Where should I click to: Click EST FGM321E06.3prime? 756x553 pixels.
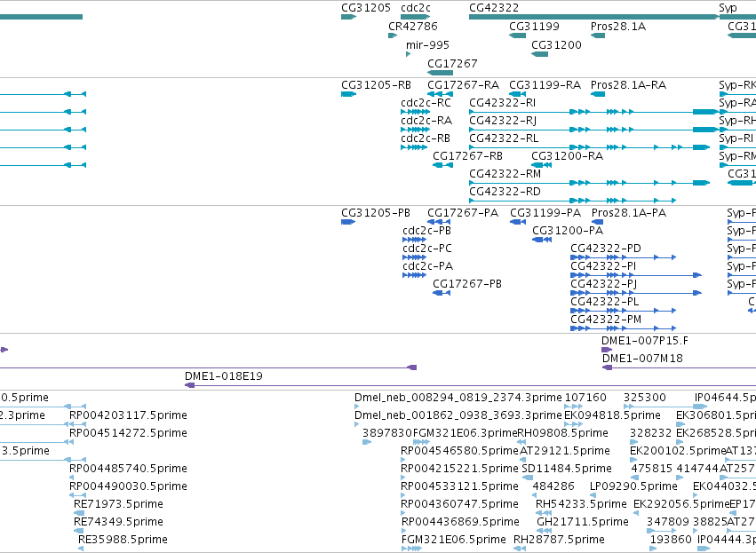(x=465, y=433)
